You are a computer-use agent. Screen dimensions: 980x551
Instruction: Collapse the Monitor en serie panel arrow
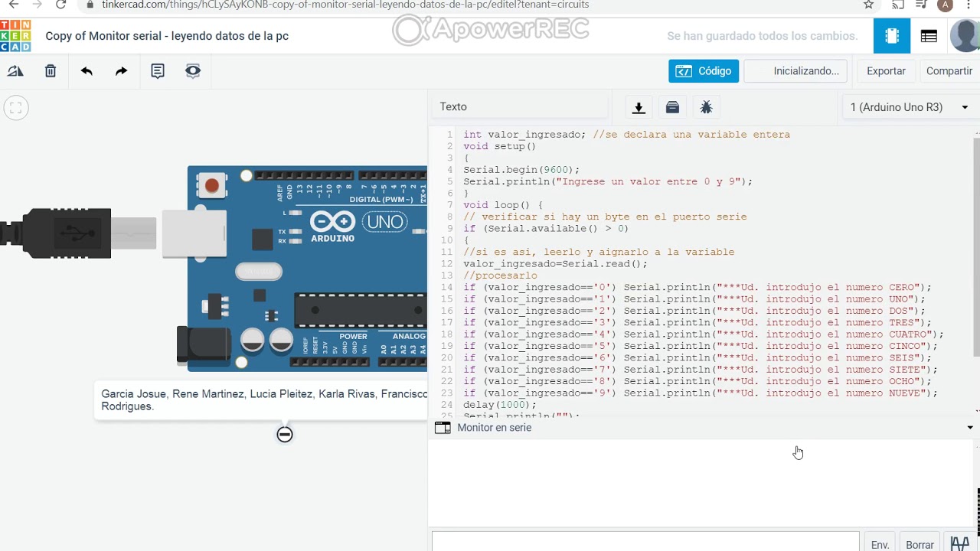970,428
